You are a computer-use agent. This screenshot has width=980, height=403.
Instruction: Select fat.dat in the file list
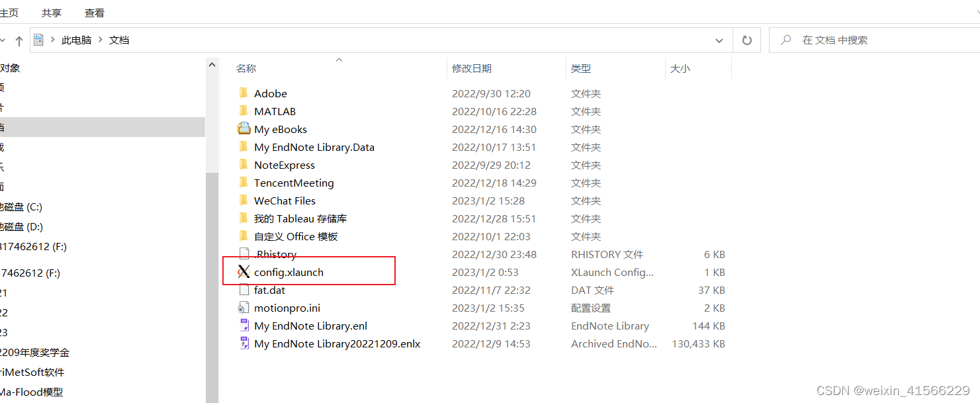click(271, 290)
